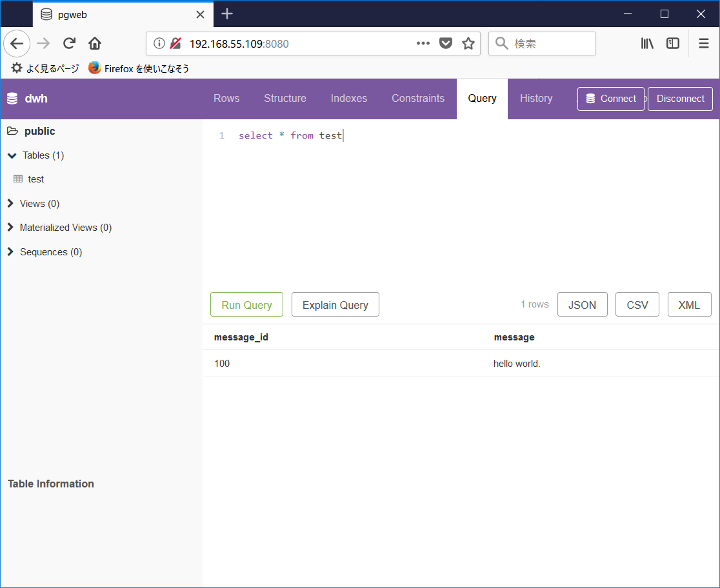Screen dimensions: 720x588
Task: Click the sidebar toggle icon in Firefox toolbar
Action: (x=672, y=43)
